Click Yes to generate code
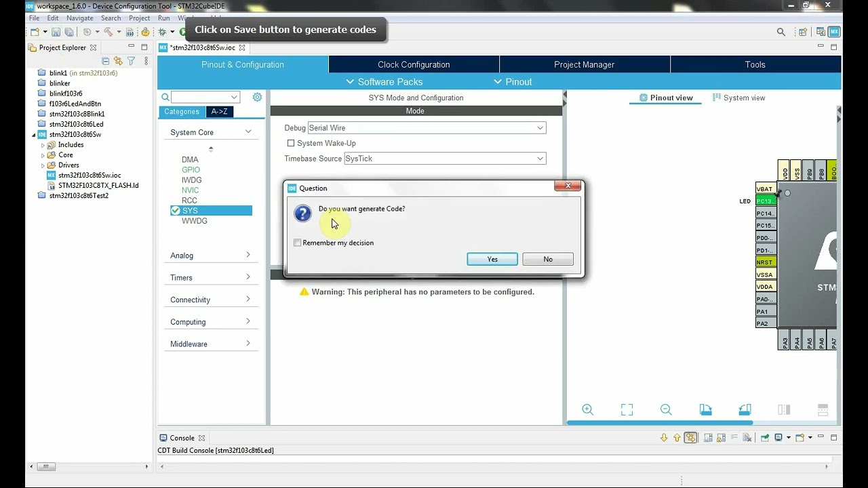 492,259
